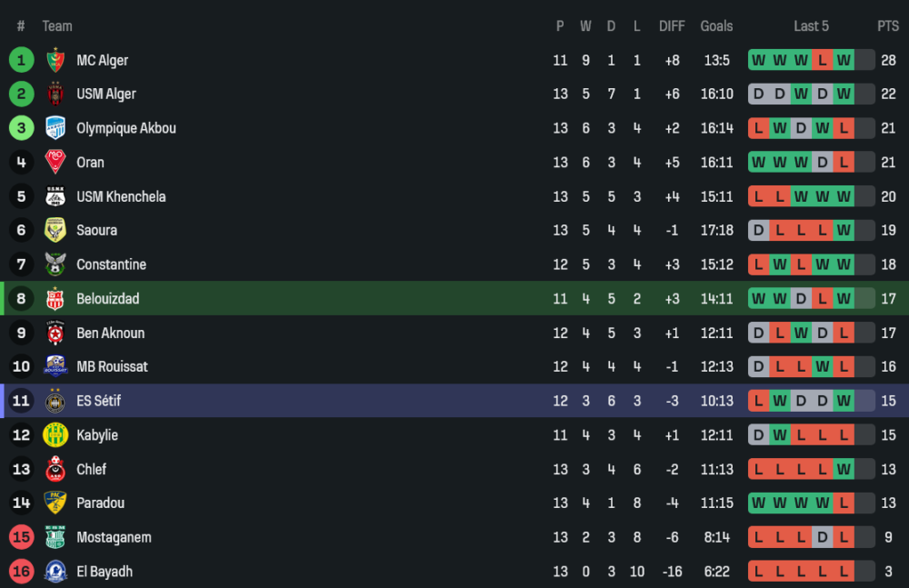The width and height of the screenshot is (909, 588).
Task: Open the Constantine team page link
Action: 111,264
